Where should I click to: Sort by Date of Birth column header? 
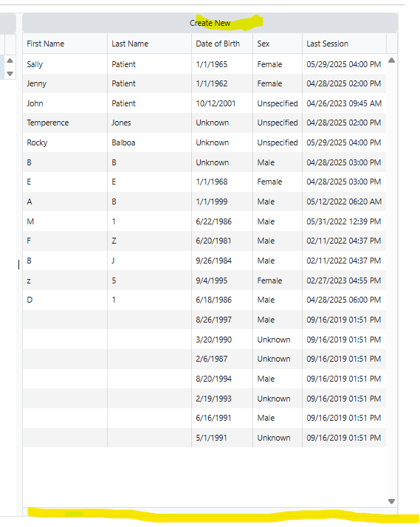(x=222, y=44)
